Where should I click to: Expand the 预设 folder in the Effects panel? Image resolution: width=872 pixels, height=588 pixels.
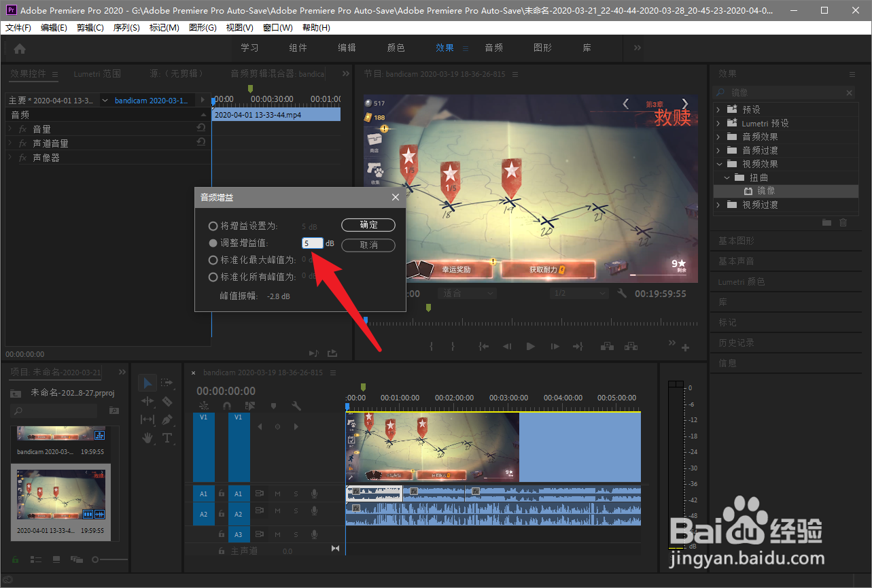(x=719, y=109)
